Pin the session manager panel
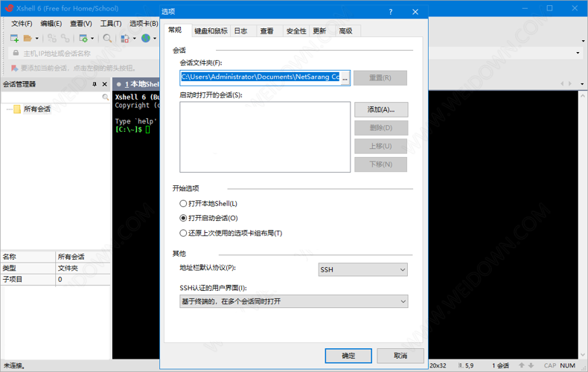 95,84
